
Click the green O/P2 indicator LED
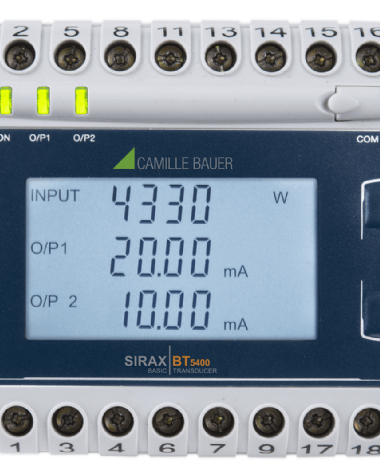point(82,100)
